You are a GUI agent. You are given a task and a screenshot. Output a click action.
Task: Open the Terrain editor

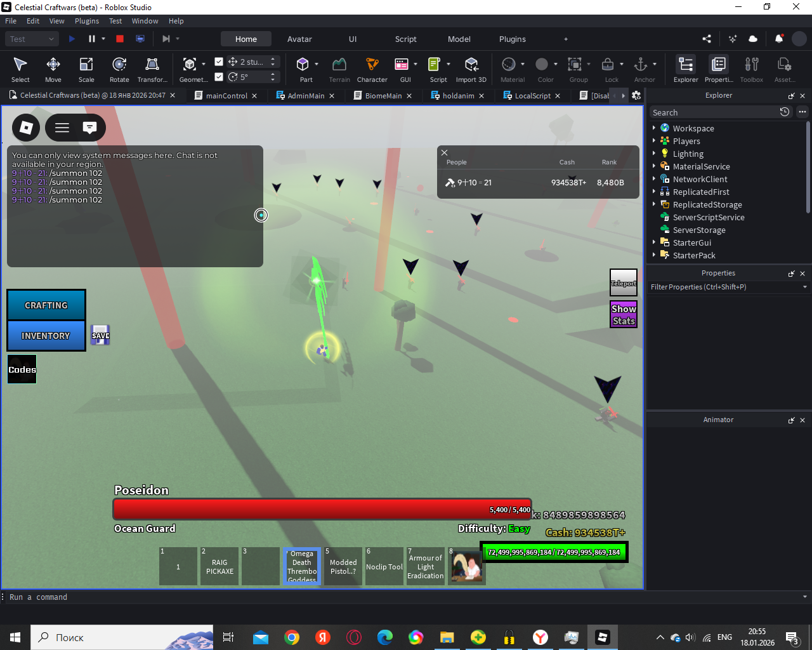tap(339, 69)
